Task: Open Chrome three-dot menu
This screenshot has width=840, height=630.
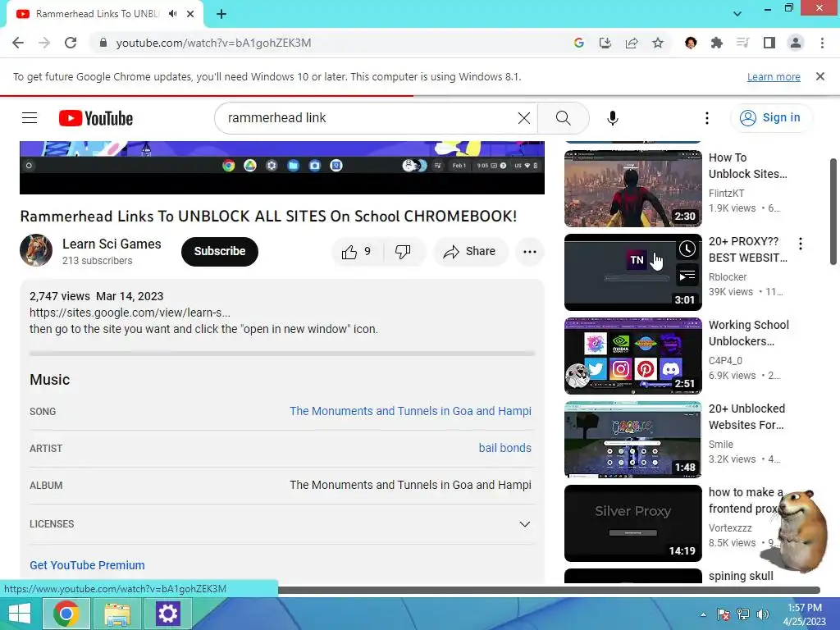Action: tap(822, 43)
